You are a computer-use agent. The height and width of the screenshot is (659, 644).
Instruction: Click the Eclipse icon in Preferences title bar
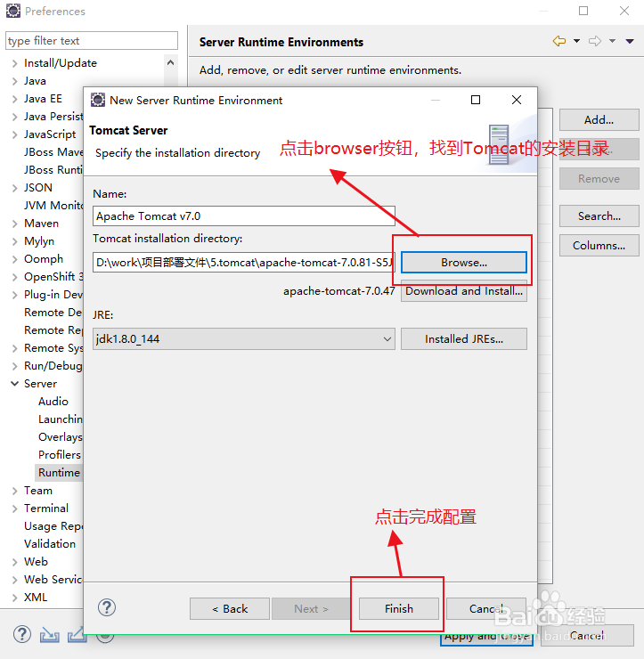(13, 11)
